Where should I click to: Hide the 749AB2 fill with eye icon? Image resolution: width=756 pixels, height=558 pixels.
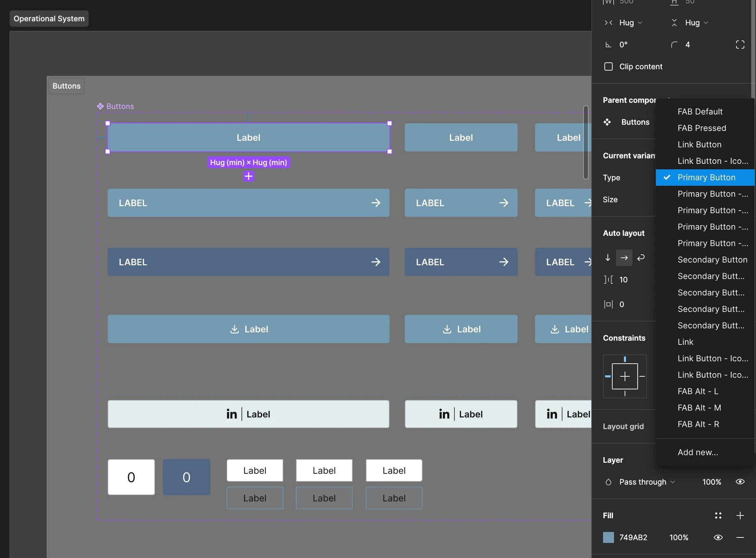pyautogui.click(x=718, y=537)
